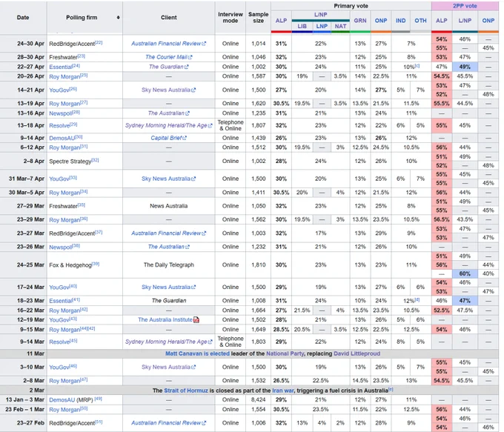
Task: Open the LIB header link
Action: click(x=302, y=27)
